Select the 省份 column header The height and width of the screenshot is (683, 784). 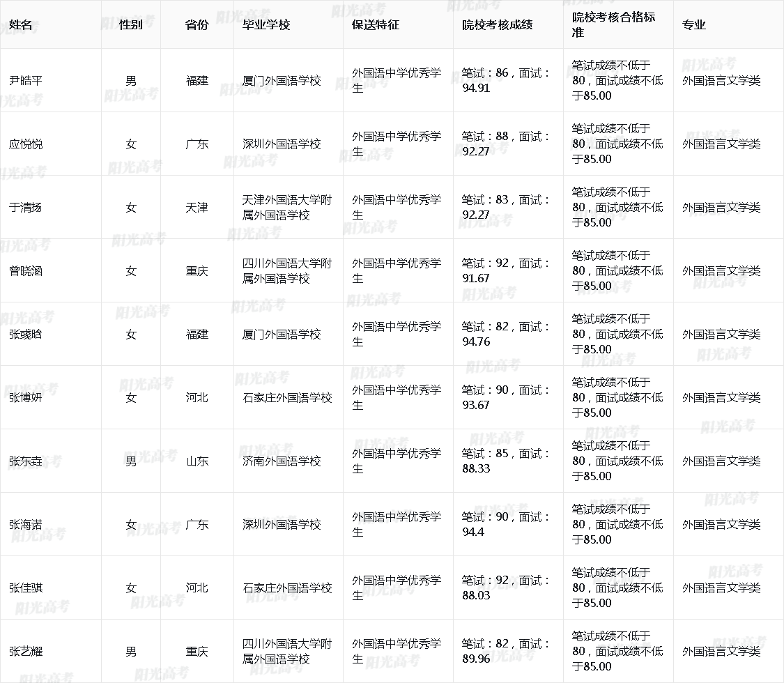pos(197,25)
